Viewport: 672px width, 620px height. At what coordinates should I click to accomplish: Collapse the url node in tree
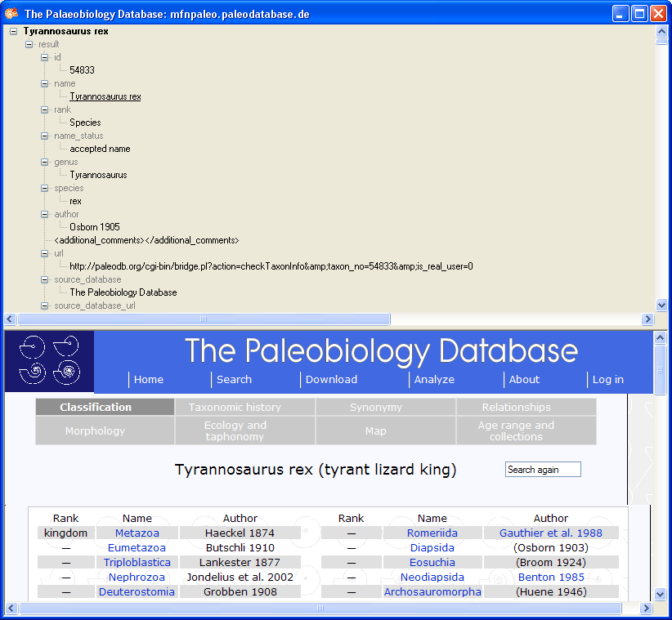(46, 253)
